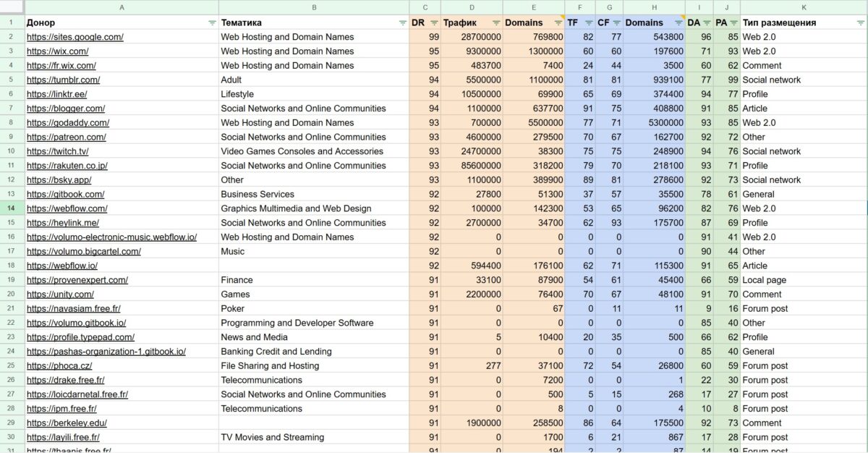Click the PA column filter icon
This screenshot has width=868, height=453.
(733, 23)
